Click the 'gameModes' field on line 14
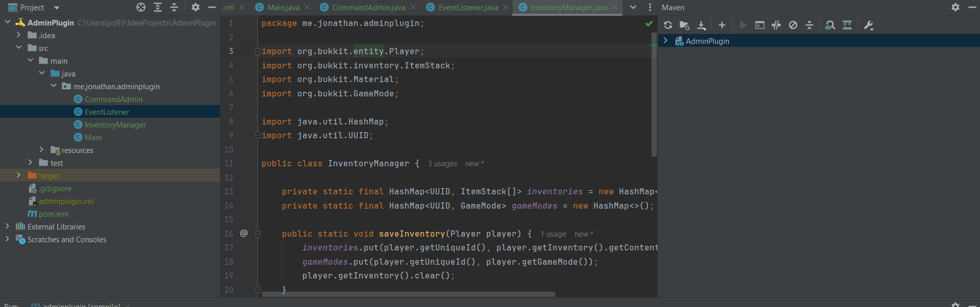The height and width of the screenshot is (307, 980). click(534, 206)
